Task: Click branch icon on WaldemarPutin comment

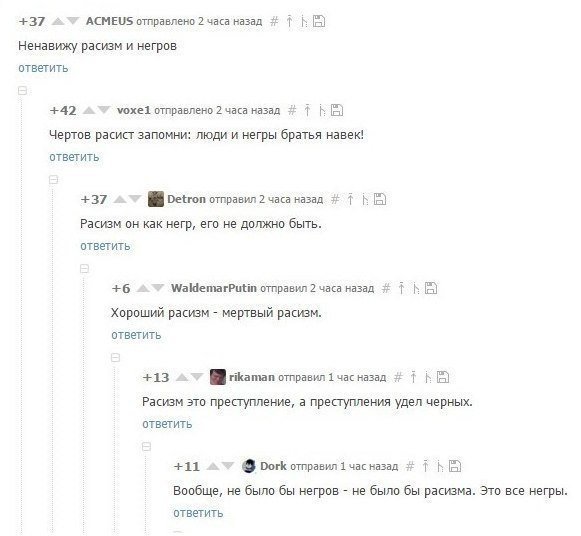Action: [416, 288]
